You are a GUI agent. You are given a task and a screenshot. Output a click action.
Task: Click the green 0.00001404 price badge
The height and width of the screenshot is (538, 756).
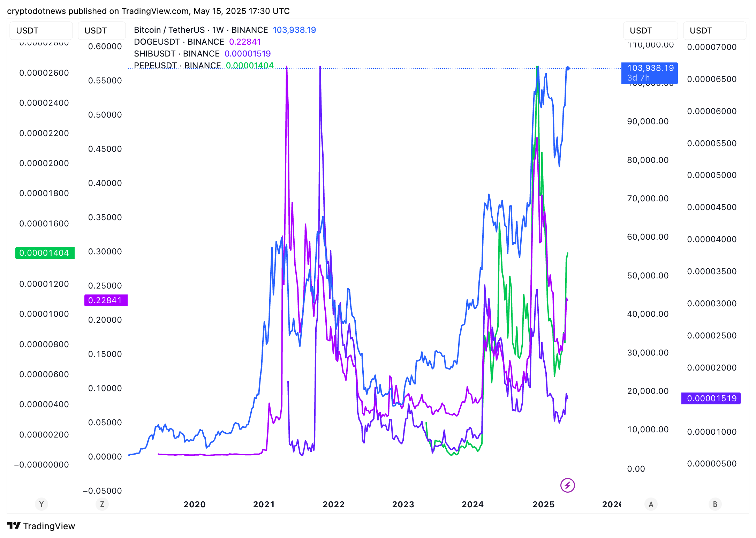(x=44, y=253)
